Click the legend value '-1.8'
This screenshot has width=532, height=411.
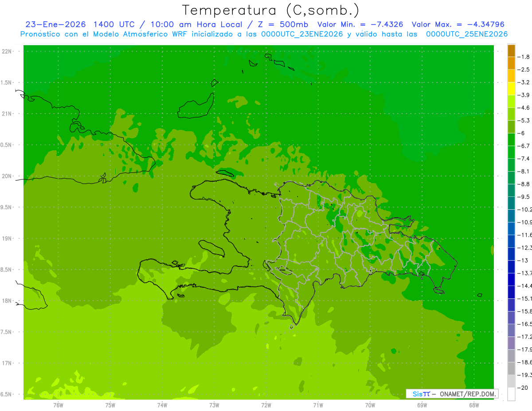tap(524, 57)
